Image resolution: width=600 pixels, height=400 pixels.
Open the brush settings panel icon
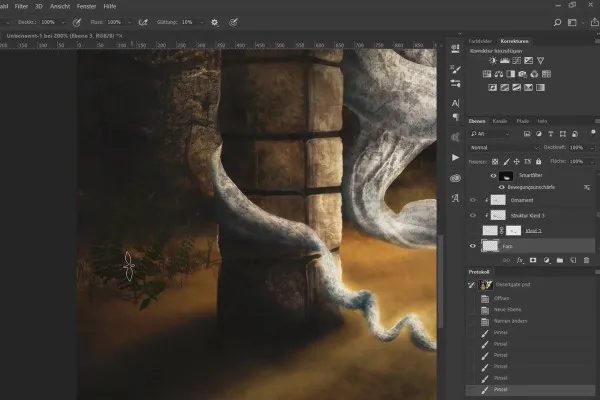coord(455,69)
